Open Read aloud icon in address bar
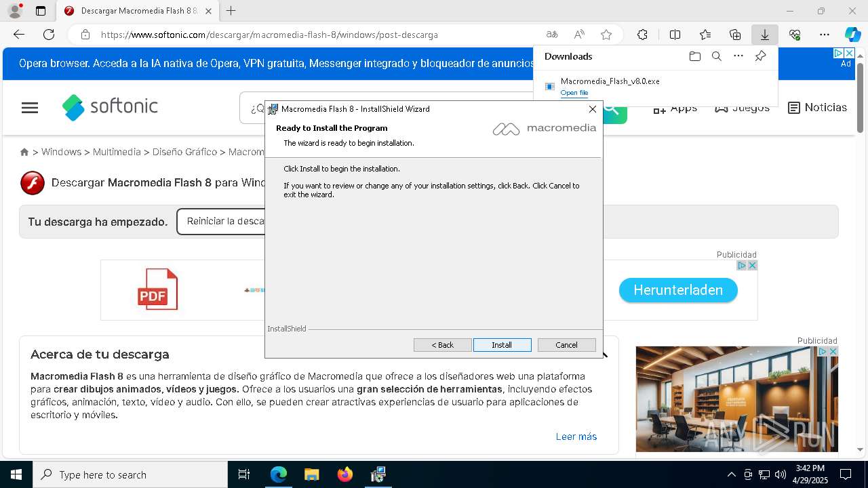Viewport: 868px width, 488px height. (579, 35)
